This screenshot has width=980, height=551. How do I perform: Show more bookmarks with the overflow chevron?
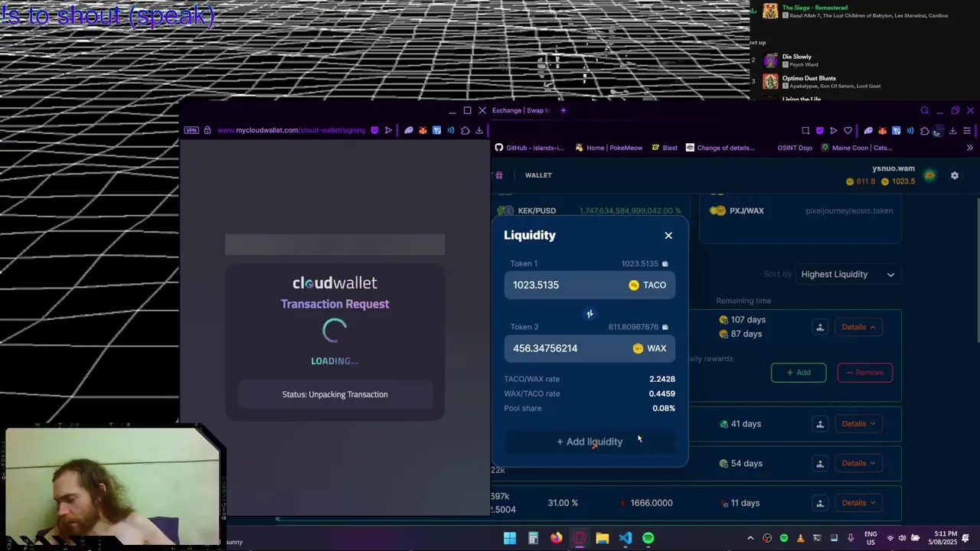969,148
